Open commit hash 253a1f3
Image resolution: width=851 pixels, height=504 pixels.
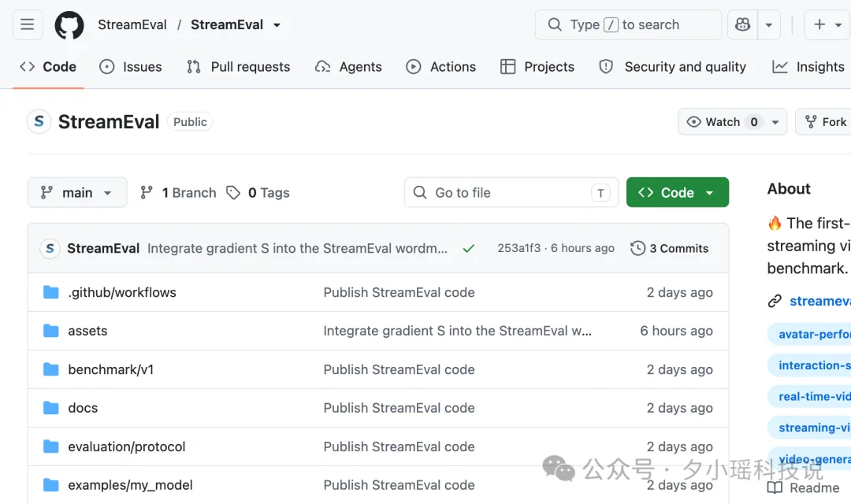click(x=518, y=248)
